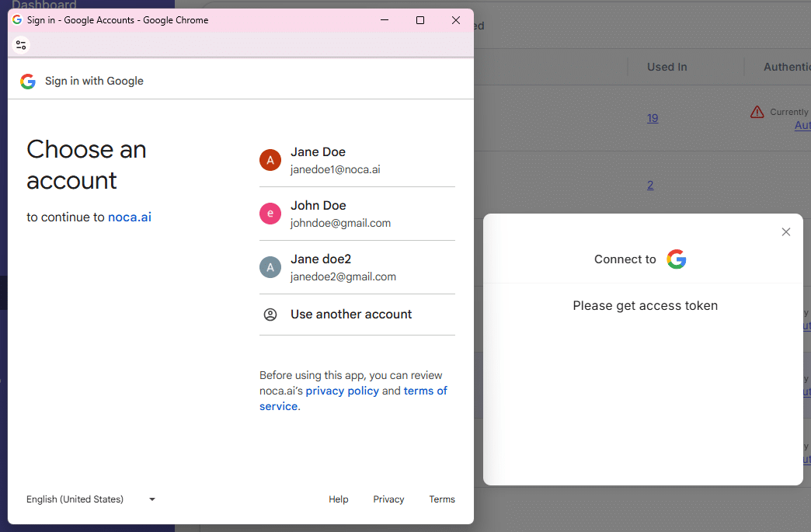This screenshot has width=811, height=532.
Task: Select Jane doe2's gray avatar icon
Action: [270, 267]
